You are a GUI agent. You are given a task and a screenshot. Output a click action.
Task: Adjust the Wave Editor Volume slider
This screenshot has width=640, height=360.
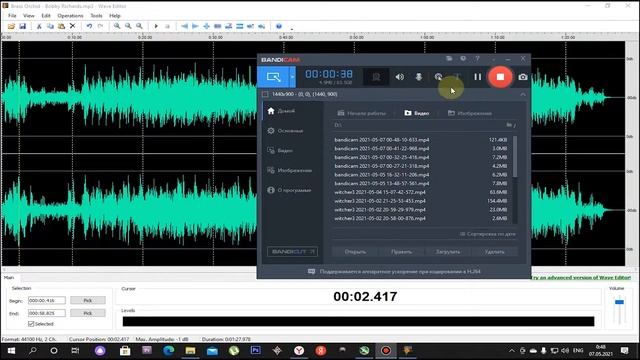619,302
